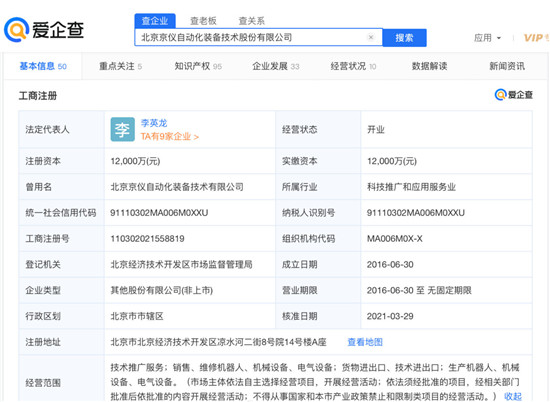Collapse business scope with 收起

(513, 396)
